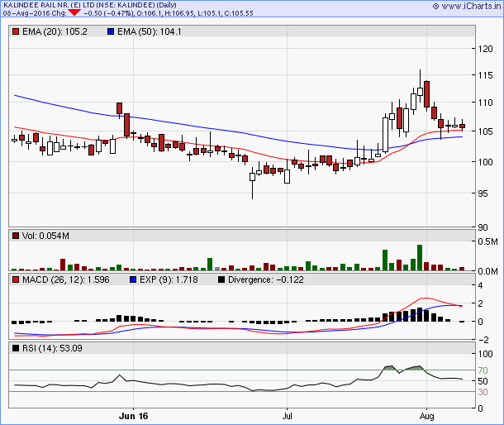504x425 pixels.
Task: Click the blue EMA (50) legend swatch
Action: pos(111,31)
